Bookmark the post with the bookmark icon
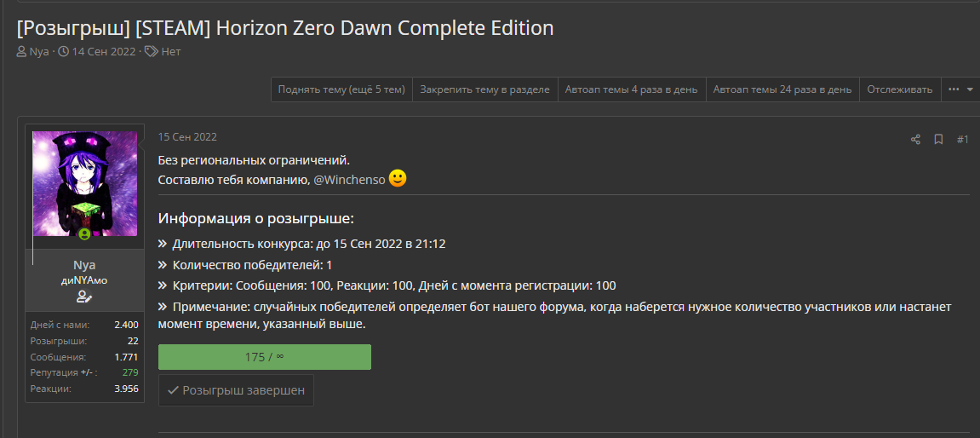The height and width of the screenshot is (438, 980). [x=938, y=139]
